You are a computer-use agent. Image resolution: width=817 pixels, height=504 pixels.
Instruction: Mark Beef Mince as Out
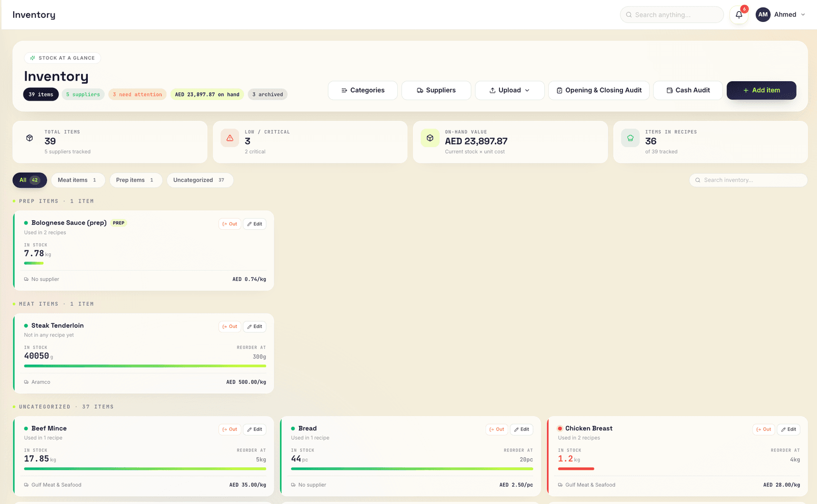tap(230, 429)
